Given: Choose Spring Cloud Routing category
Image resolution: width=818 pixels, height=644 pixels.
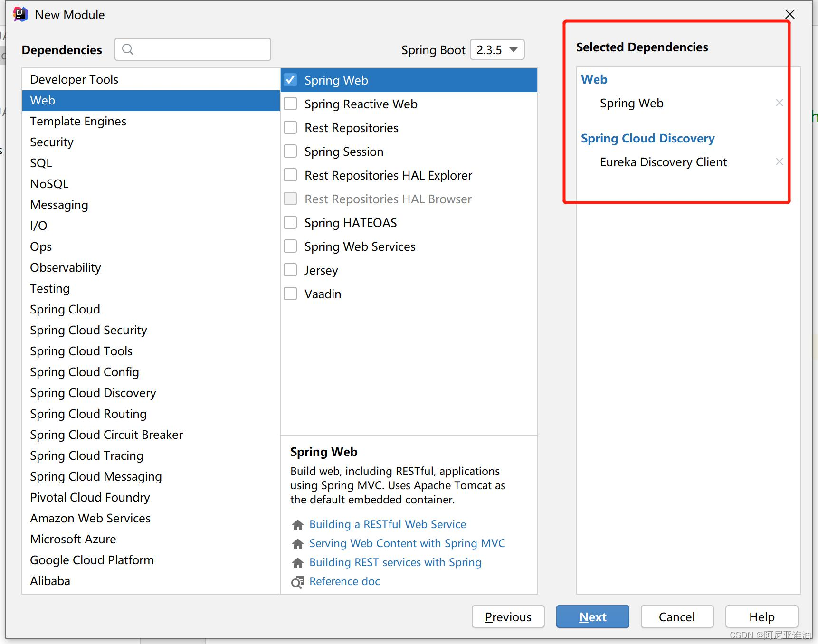Looking at the screenshot, I should pyautogui.click(x=151, y=414).
